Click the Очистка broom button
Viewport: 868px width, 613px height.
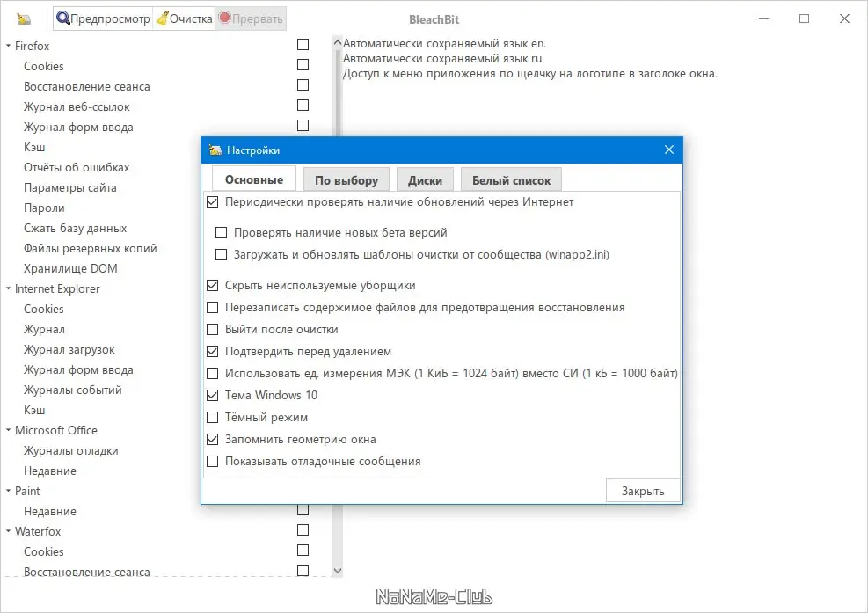185,18
